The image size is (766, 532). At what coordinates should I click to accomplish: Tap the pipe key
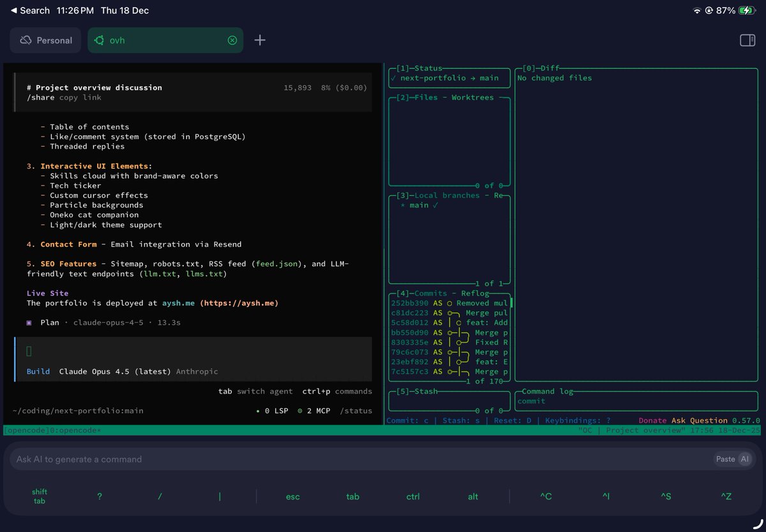pyautogui.click(x=220, y=496)
